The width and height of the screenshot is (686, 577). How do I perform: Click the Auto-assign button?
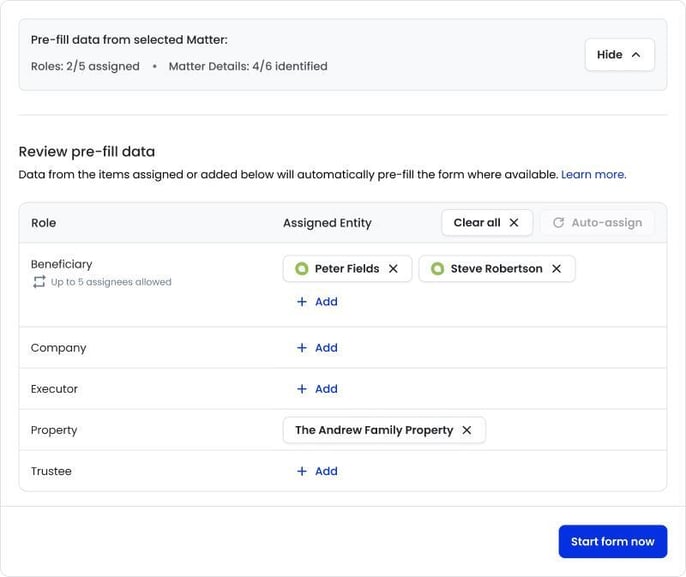597,223
